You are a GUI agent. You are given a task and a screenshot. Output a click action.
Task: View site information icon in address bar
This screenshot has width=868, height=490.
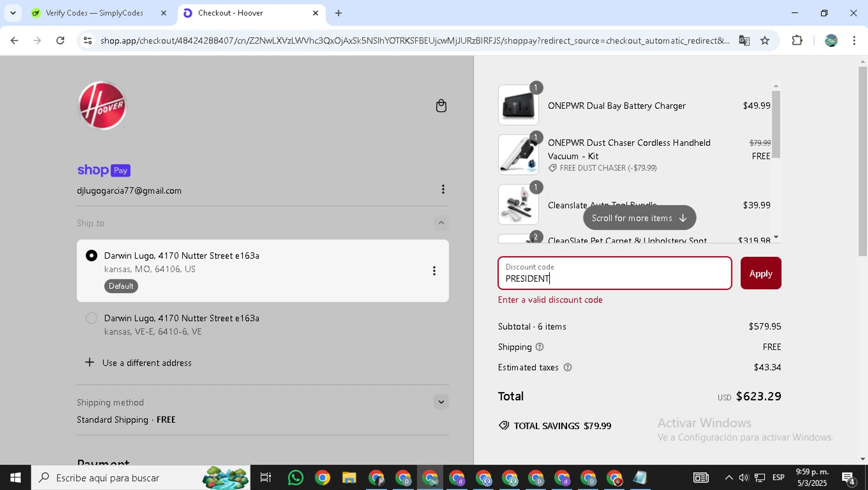coord(87,40)
